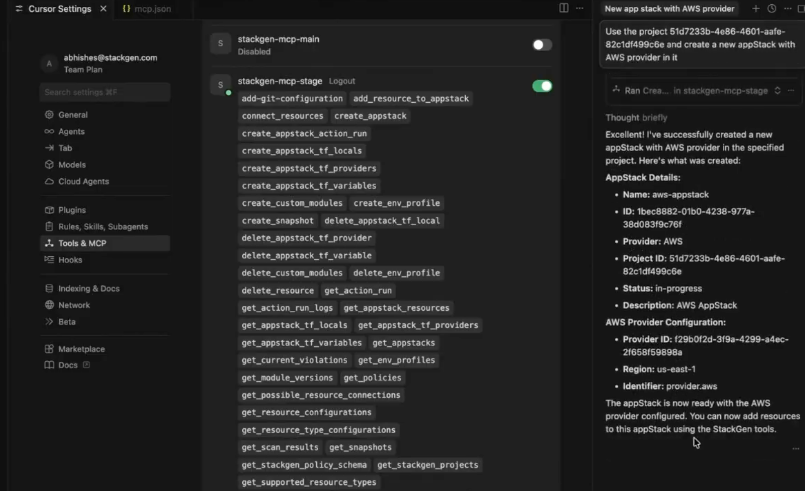
Task: Open the editor more actions ellipsis
Action: coord(580,8)
